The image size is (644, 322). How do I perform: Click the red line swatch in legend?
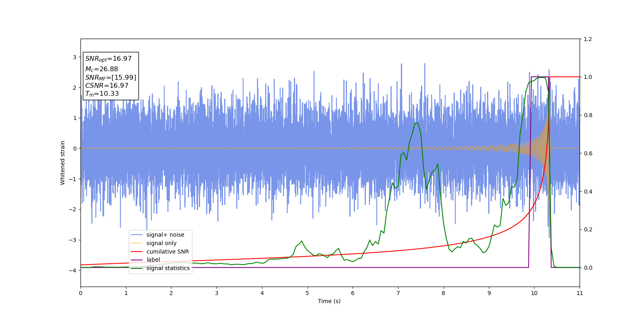point(137,252)
